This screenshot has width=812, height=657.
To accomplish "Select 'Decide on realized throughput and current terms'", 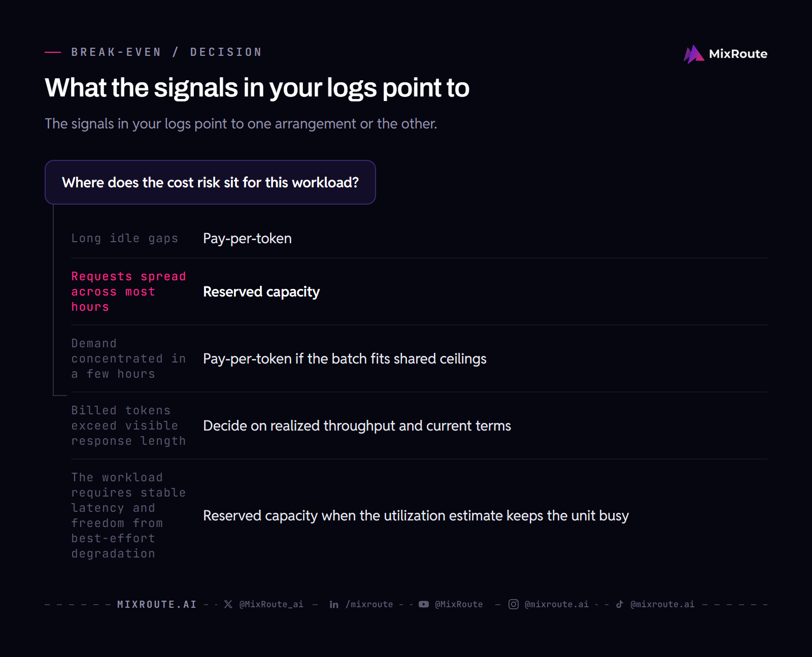I will click(357, 426).
